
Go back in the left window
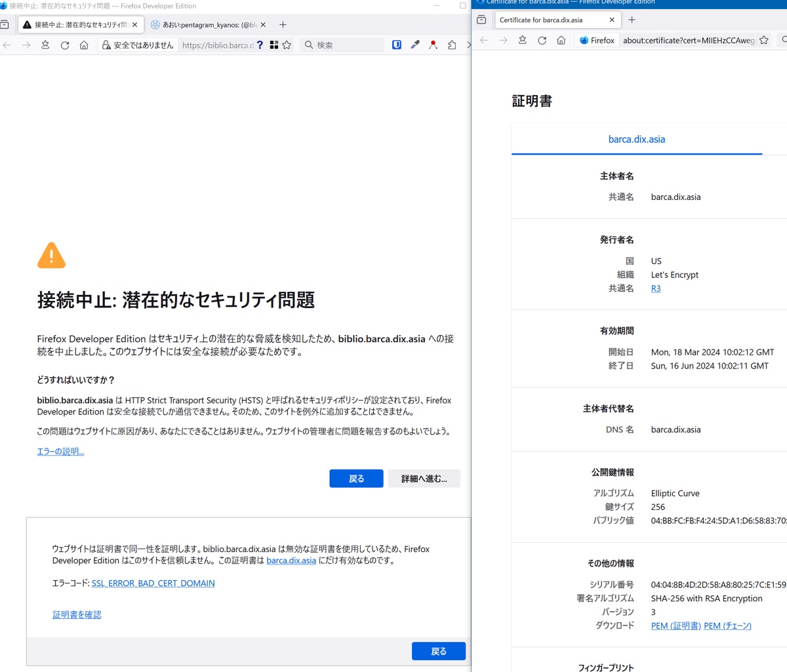click(7, 45)
